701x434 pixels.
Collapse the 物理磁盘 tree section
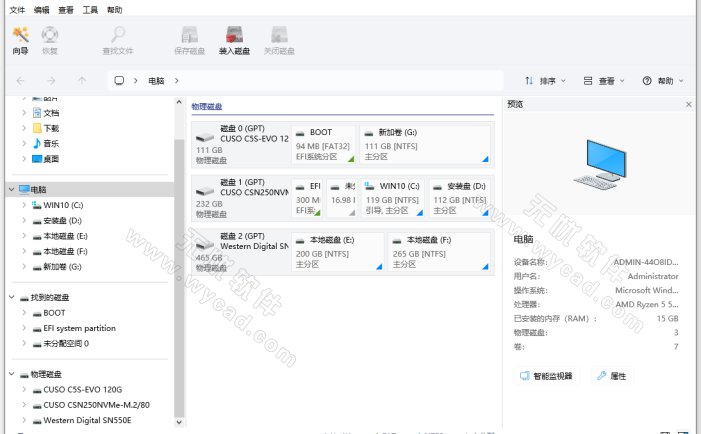(12, 374)
